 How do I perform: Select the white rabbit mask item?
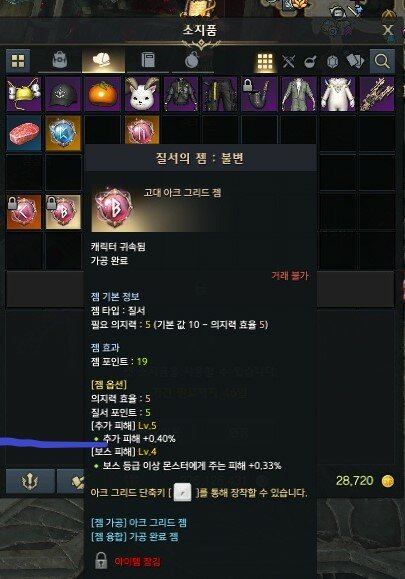142,94
